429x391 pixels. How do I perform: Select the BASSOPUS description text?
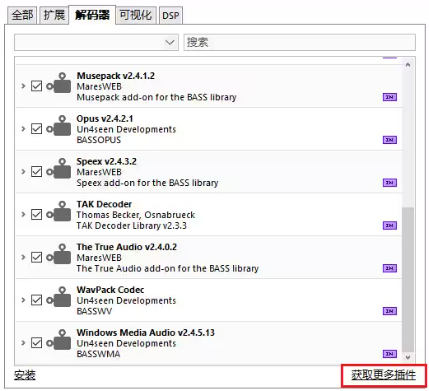[x=99, y=140]
